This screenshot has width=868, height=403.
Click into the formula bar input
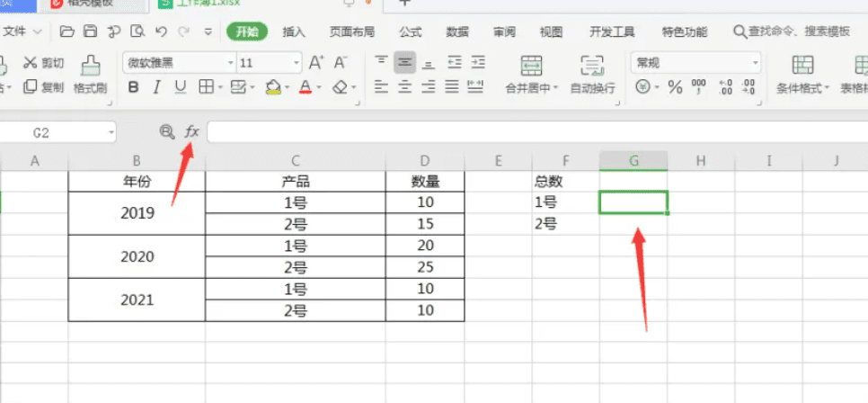point(537,132)
